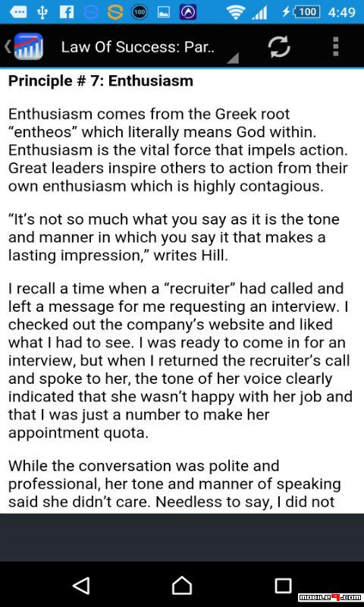Image resolution: width=364 pixels, height=607 pixels.
Task: Tap the blue navigation arrow notification icon
Action: click(188, 13)
